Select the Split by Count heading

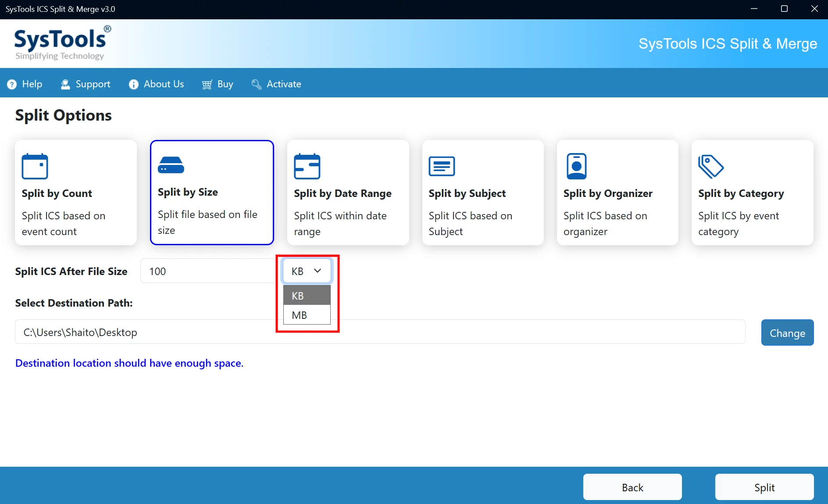(x=57, y=193)
